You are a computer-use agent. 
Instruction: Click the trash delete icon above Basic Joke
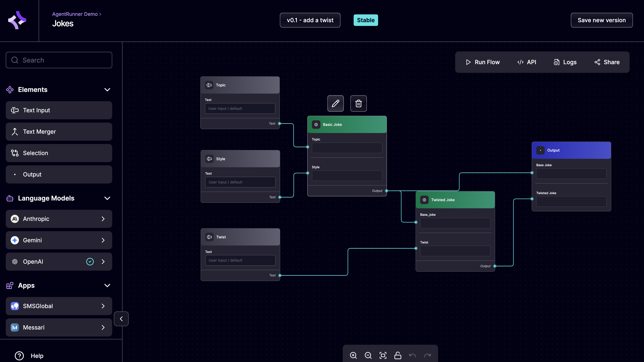tap(358, 103)
